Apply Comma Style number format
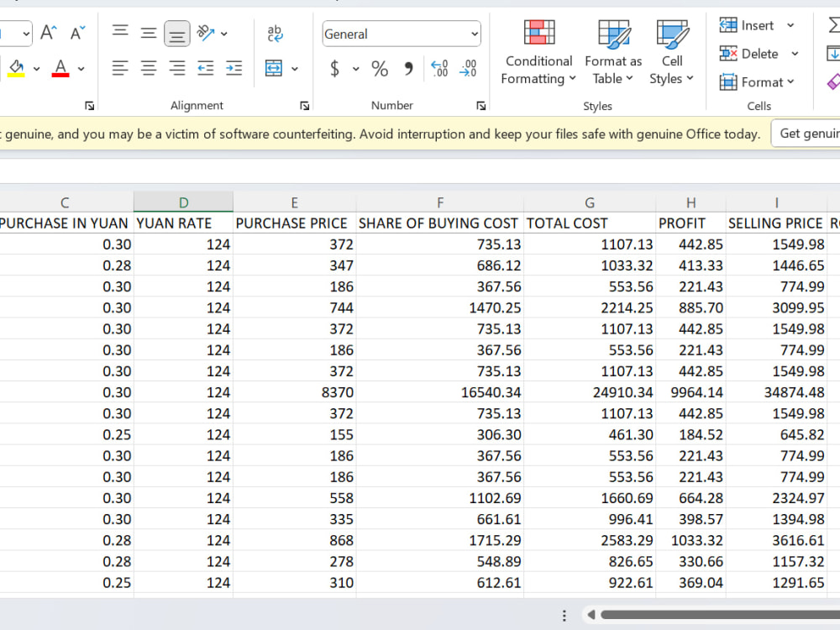 click(x=409, y=69)
